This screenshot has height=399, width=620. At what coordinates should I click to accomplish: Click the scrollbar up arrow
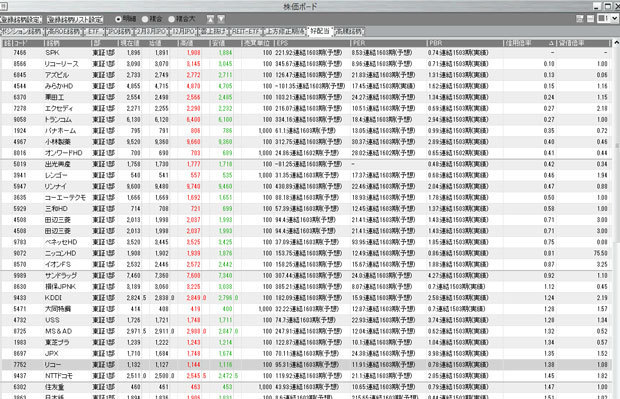click(x=616, y=43)
